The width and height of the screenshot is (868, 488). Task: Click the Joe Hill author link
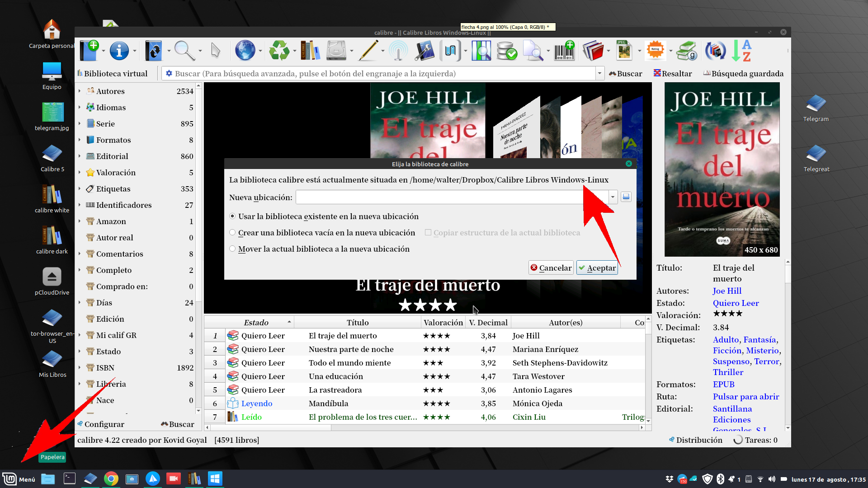727,291
